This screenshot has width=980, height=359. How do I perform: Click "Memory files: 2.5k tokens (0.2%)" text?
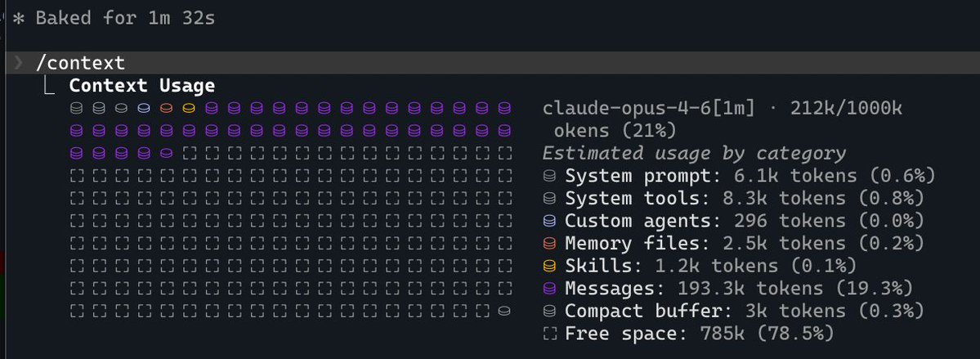click(x=745, y=244)
